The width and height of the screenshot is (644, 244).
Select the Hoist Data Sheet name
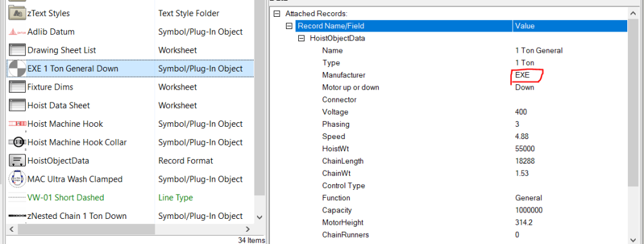pos(59,106)
